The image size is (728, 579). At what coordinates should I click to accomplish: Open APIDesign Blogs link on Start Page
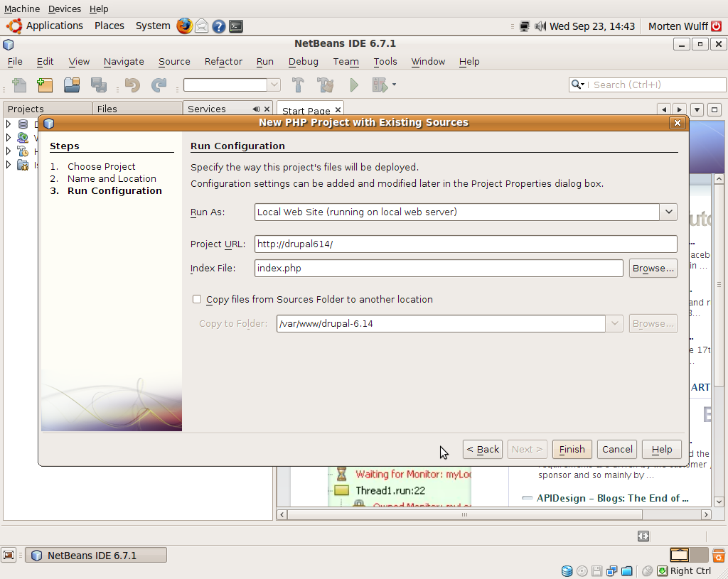click(x=612, y=498)
